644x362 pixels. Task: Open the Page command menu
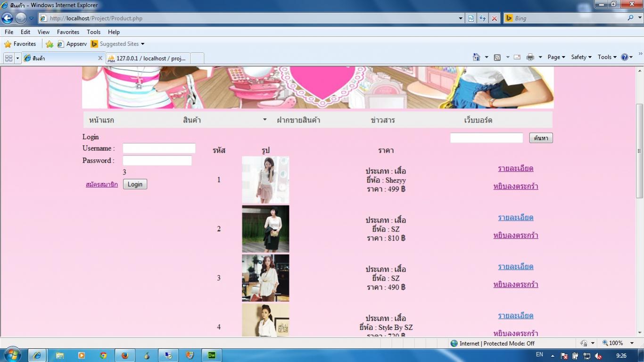tap(556, 57)
